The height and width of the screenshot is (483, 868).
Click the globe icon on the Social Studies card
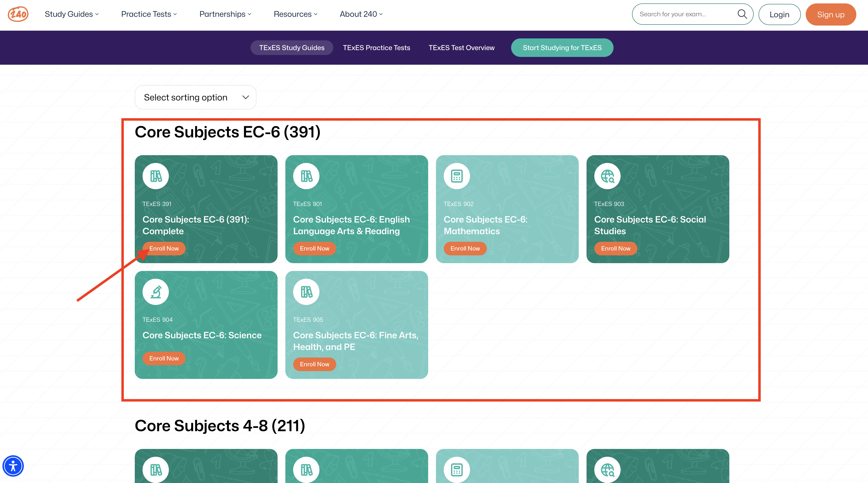point(607,176)
